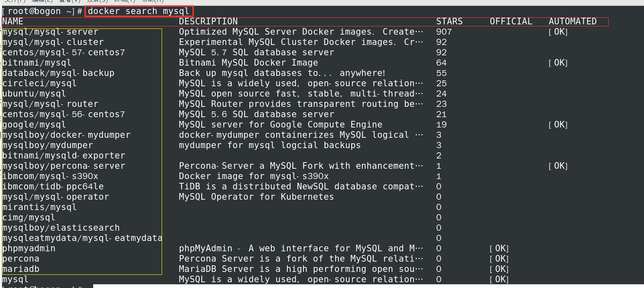
Task: Select the AUTOMATED column header
Action: (x=573, y=21)
